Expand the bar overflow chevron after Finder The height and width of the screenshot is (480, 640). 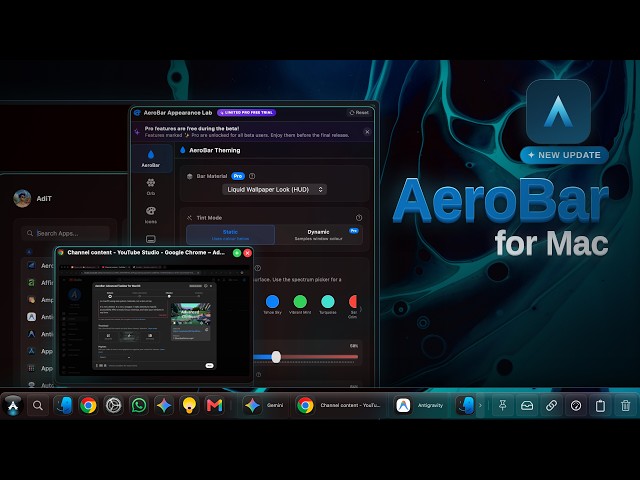480,405
